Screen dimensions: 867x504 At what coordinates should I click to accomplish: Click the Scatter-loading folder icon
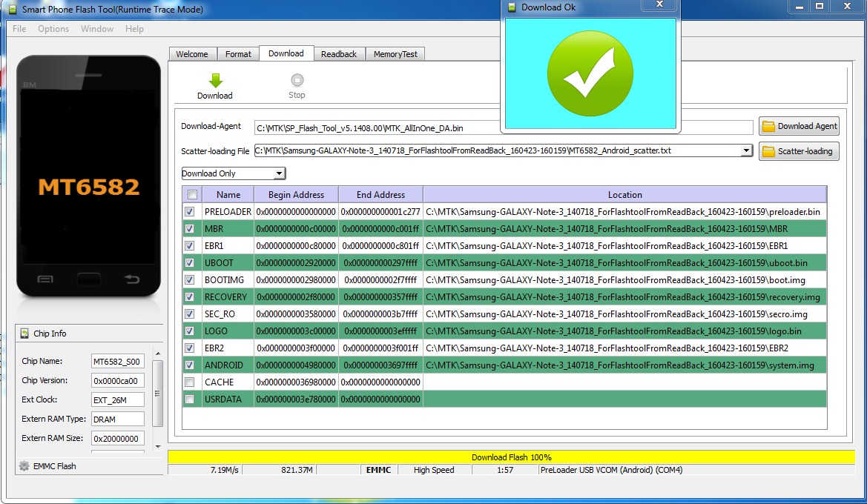click(x=768, y=151)
